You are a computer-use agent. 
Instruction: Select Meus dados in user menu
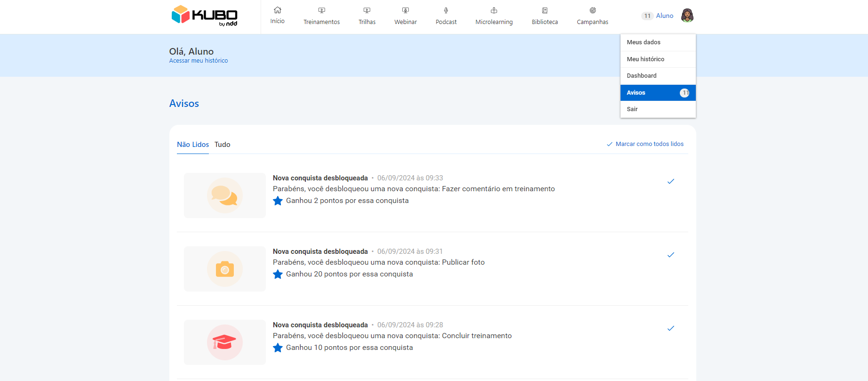[644, 42]
